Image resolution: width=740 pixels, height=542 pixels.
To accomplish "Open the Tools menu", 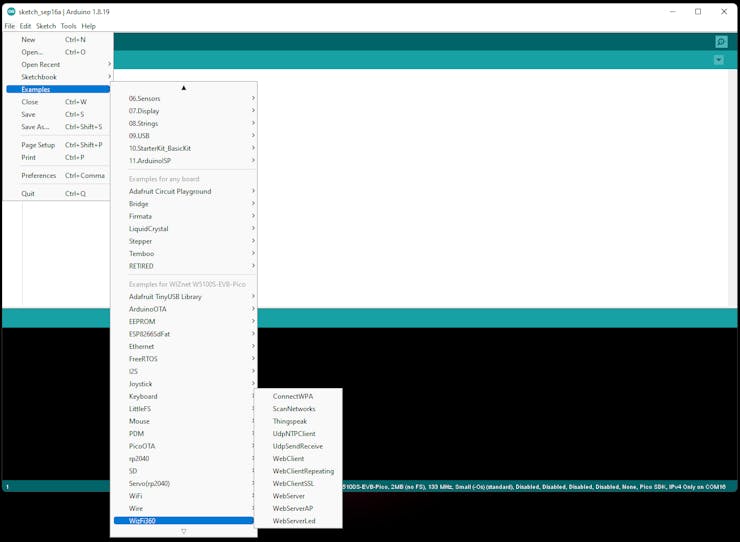I will [68, 26].
